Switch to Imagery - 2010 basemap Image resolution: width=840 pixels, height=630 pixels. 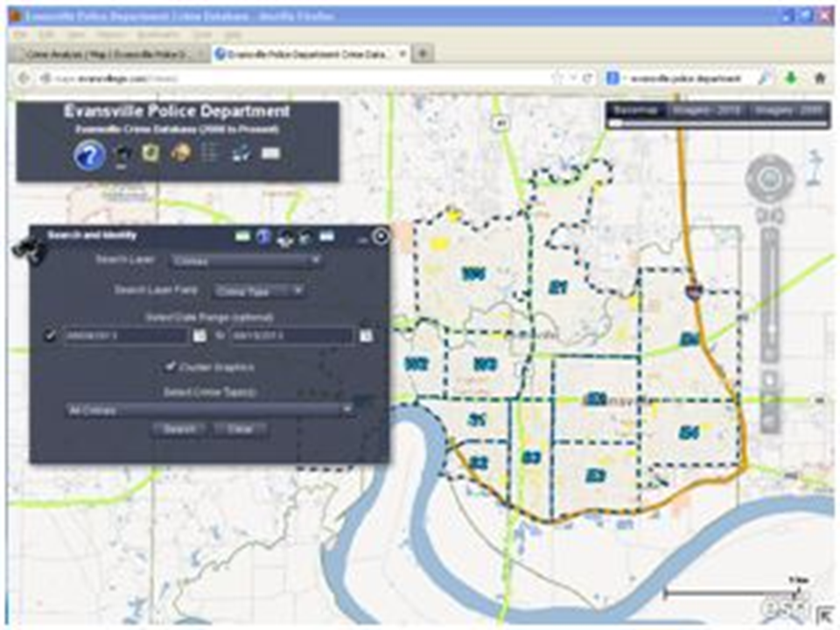(707, 111)
